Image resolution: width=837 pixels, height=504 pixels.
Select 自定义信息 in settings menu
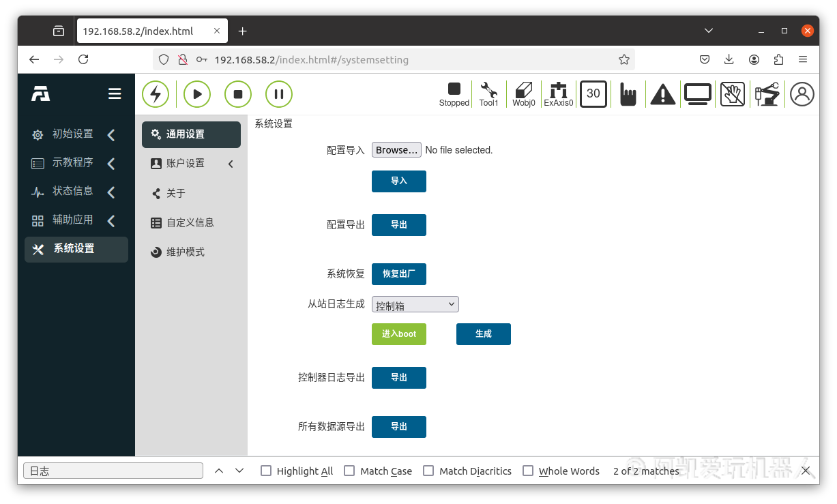coord(190,222)
